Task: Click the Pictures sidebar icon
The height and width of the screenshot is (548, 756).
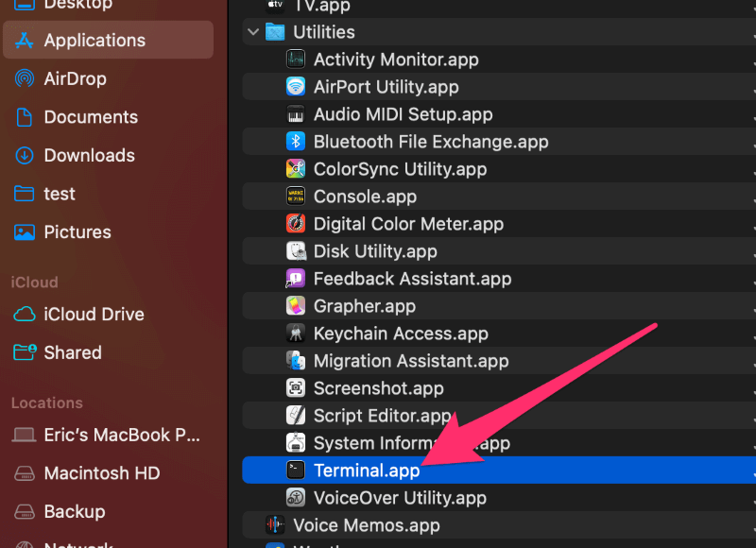Action: point(25,232)
